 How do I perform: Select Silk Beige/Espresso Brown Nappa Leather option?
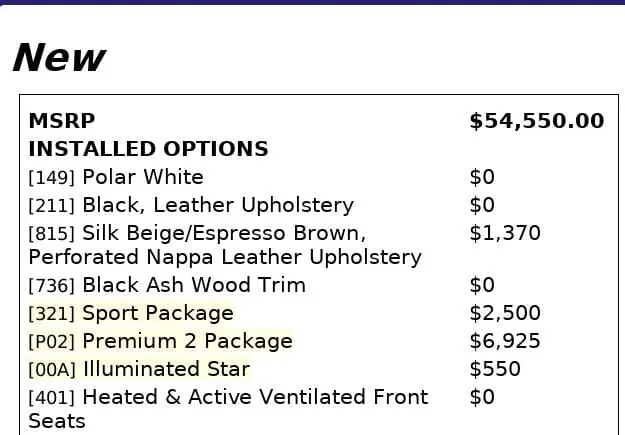(x=224, y=245)
